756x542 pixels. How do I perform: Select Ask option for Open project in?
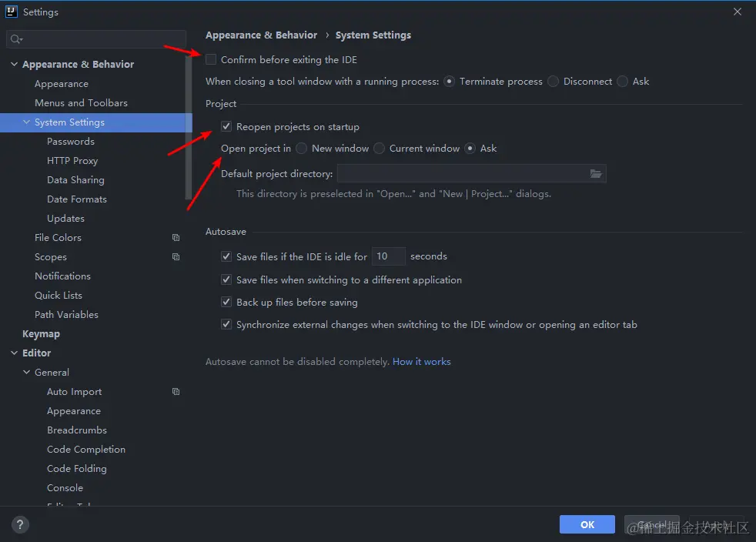(470, 149)
